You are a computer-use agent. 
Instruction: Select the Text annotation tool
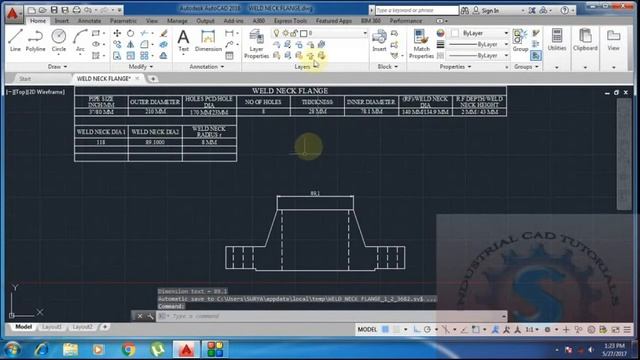[x=183, y=41]
